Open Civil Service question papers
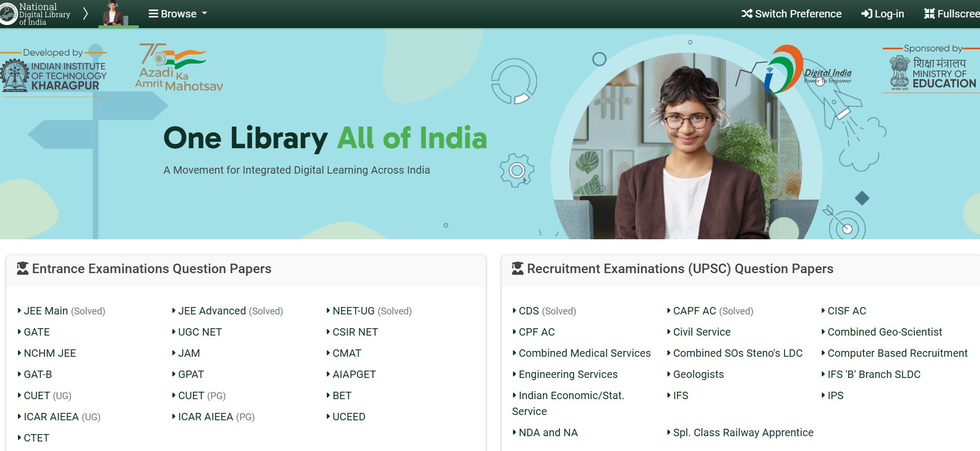The width and height of the screenshot is (980, 451). coord(701,332)
